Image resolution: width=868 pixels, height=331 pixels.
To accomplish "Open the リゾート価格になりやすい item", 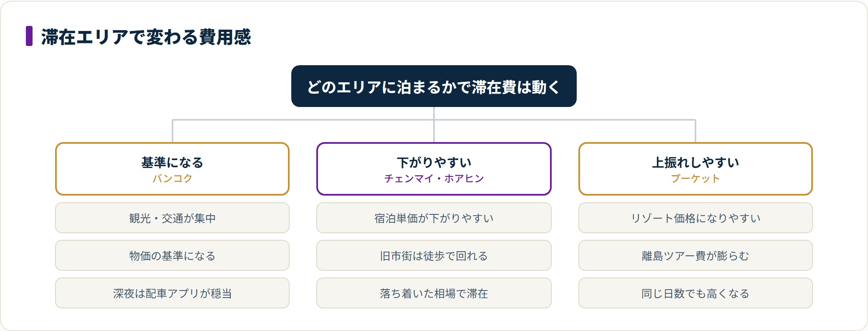I will pyautogui.click(x=696, y=218).
